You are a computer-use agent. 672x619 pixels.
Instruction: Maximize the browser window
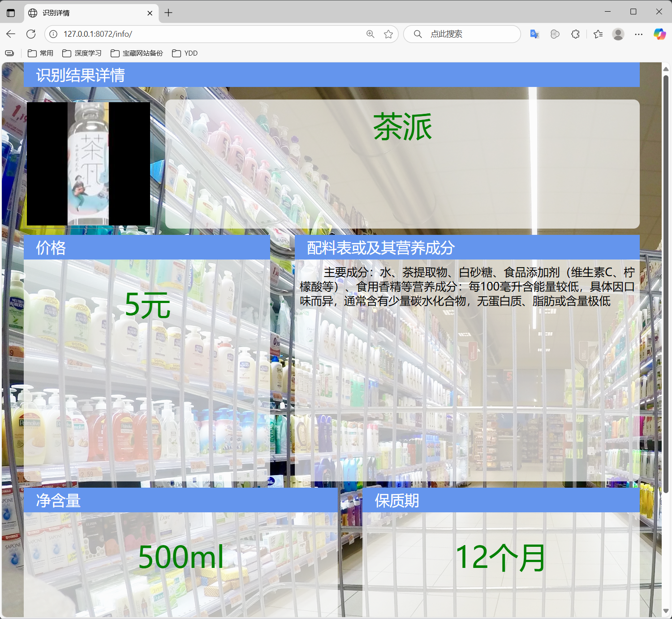click(x=633, y=12)
